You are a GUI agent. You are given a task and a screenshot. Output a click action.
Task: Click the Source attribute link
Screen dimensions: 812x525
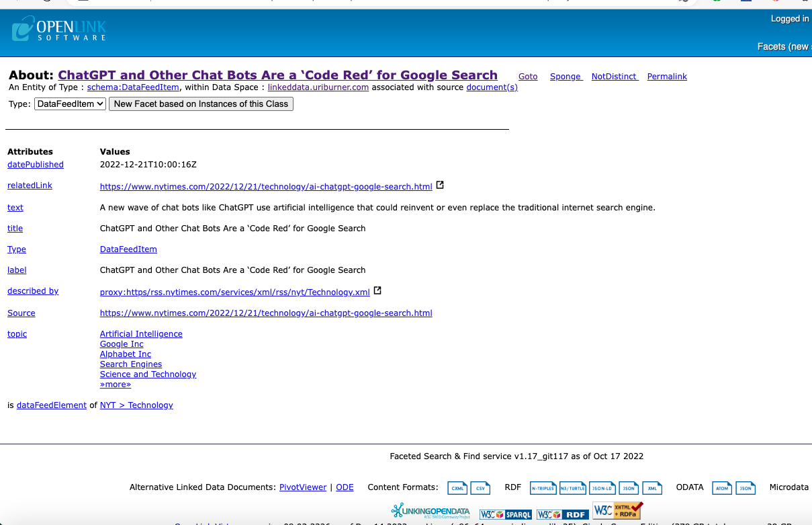click(21, 313)
